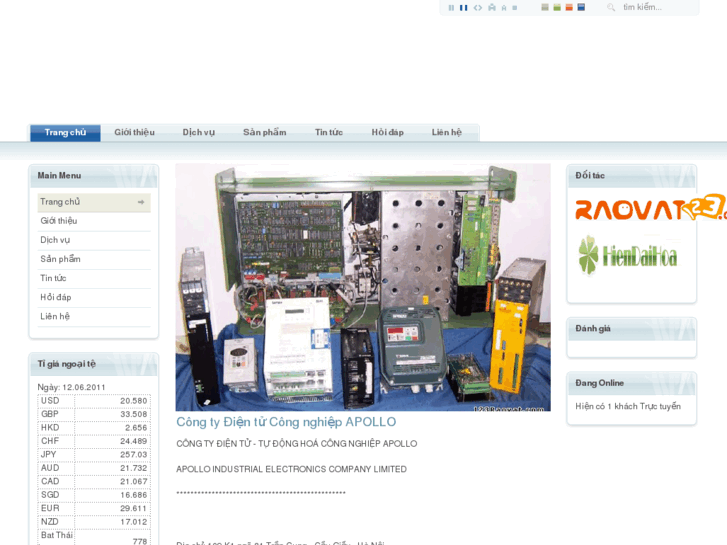The image size is (727, 545).
Task: Click the fluid width brackets icon
Action: coord(478,8)
